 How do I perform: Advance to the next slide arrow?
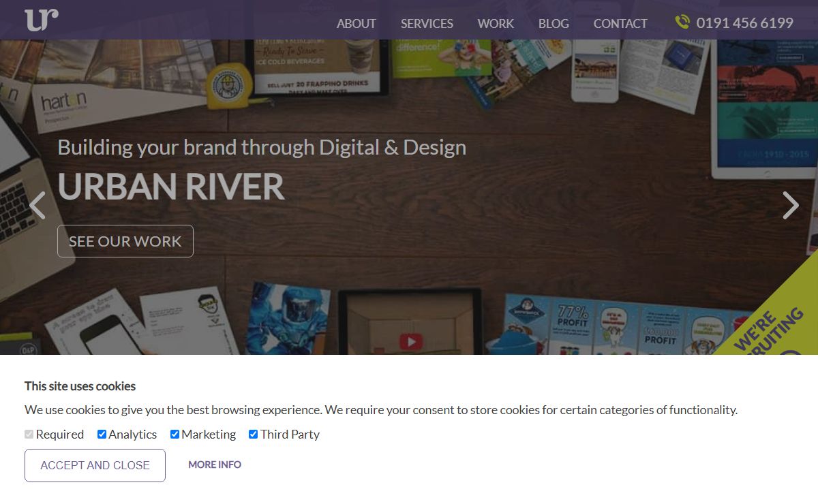point(790,205)
